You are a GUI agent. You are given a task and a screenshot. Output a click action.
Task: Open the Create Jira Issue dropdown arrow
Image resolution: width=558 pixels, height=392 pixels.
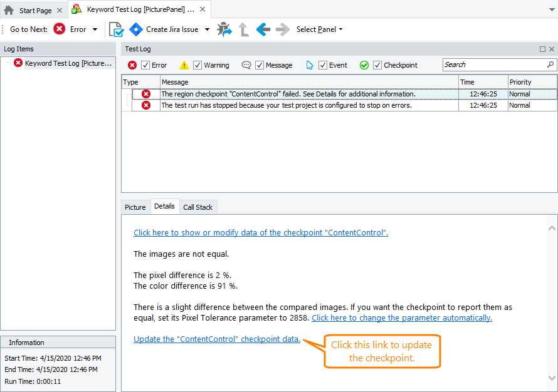[x=208, y=29]
